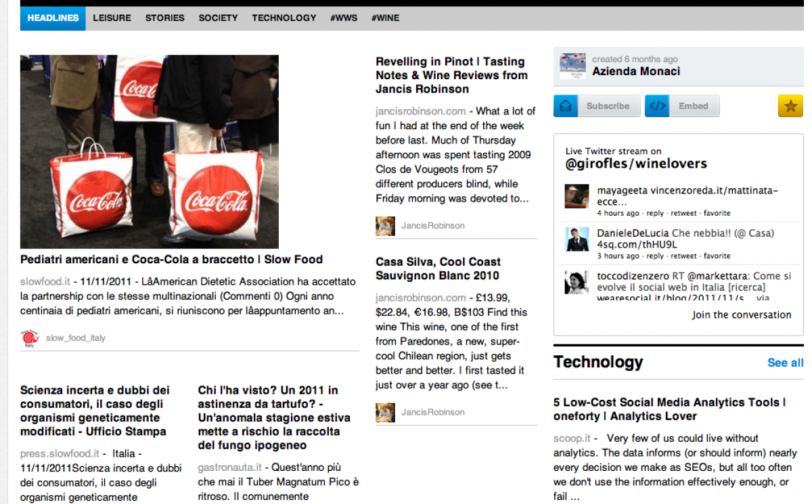
Task: Open JancisRobinson username under Casa Silva article
Action: click(x=433, y=412)
